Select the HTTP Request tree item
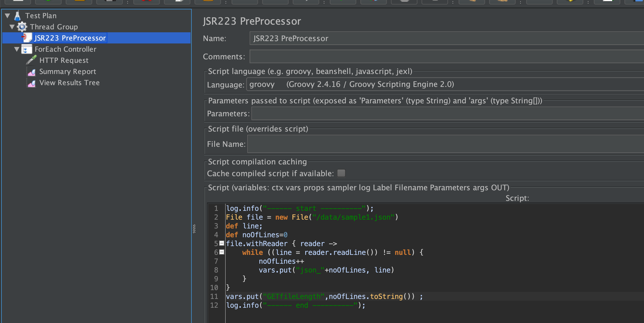 (x=64, y=60)
